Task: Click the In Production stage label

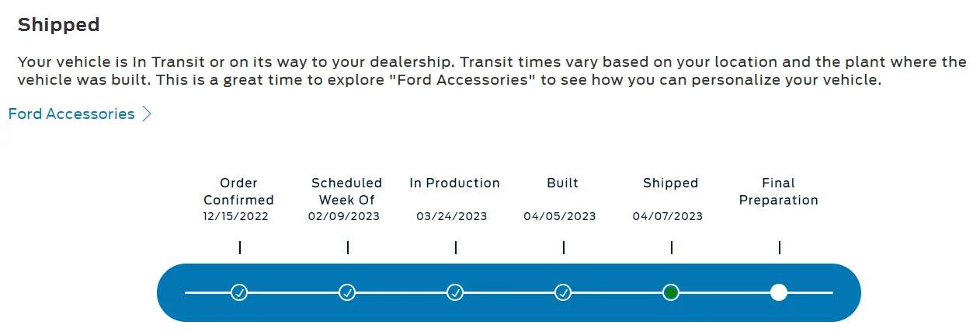Action: coord(455,183)
